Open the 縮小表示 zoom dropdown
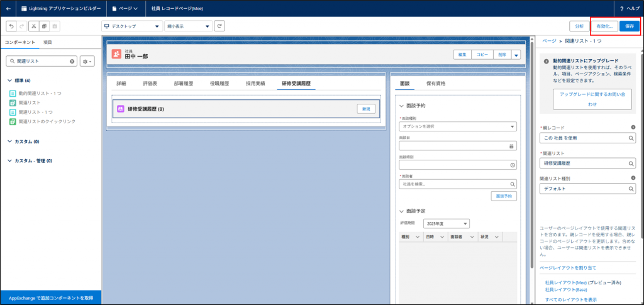The height and width of the screenshot is (305, 644). (188, 26)
